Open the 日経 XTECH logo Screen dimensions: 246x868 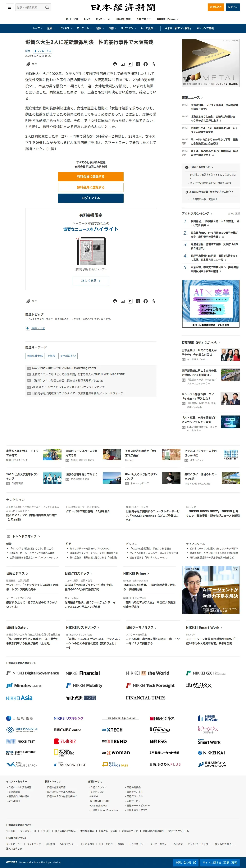tap(112, 729)
